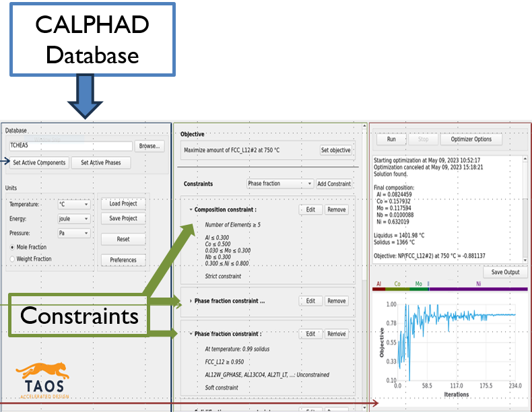This screenshot has height=412, width=532.
Task: Click the Ni segment of composition bar
Action: click(478, 289)
